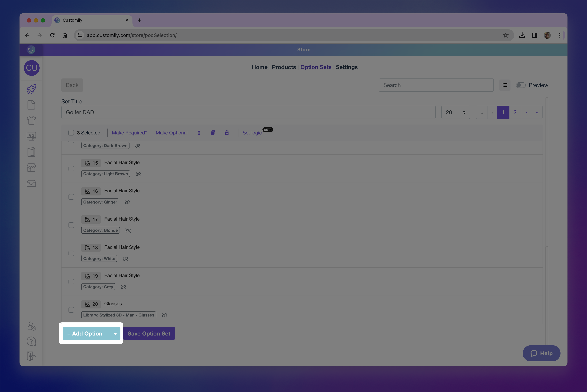Click the Save Option Set button
The image size is (587, 392).
pyautogui.click(x=149, y=333)
